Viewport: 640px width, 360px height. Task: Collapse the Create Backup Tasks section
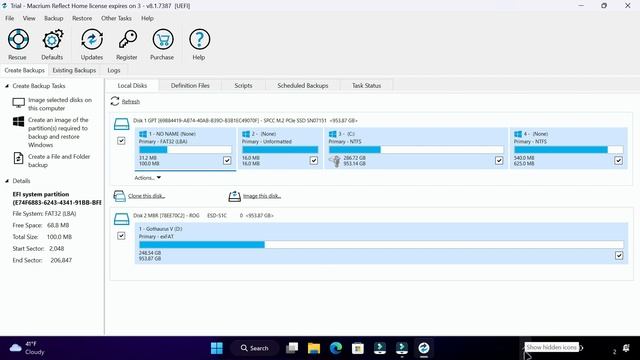coord(7,86)
